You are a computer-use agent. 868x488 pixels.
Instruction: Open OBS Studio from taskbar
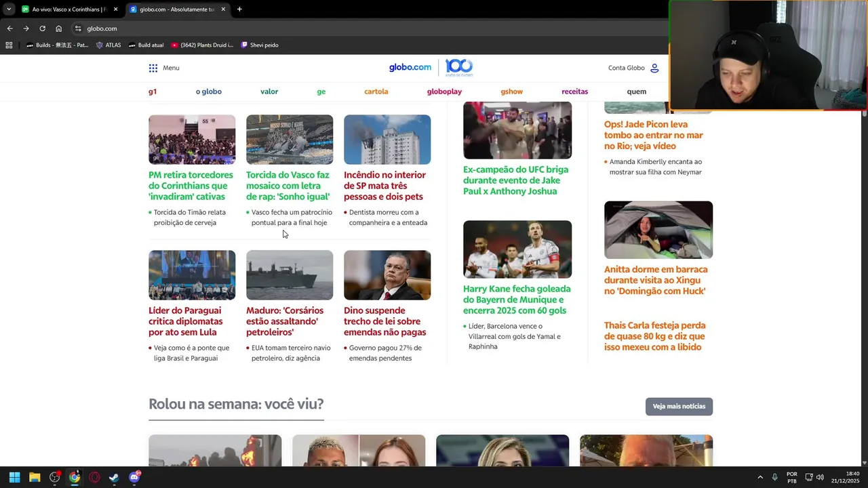[x=54, y=477]
